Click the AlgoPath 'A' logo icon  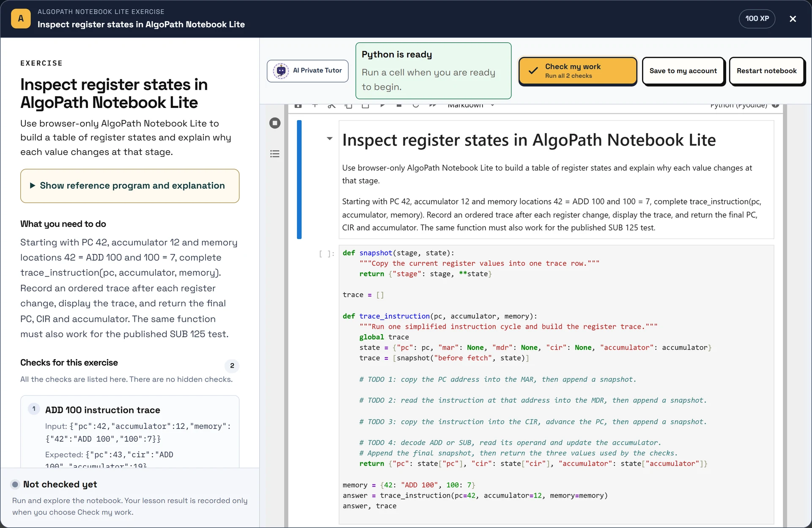pyautogui.click(x=21, y=19)
